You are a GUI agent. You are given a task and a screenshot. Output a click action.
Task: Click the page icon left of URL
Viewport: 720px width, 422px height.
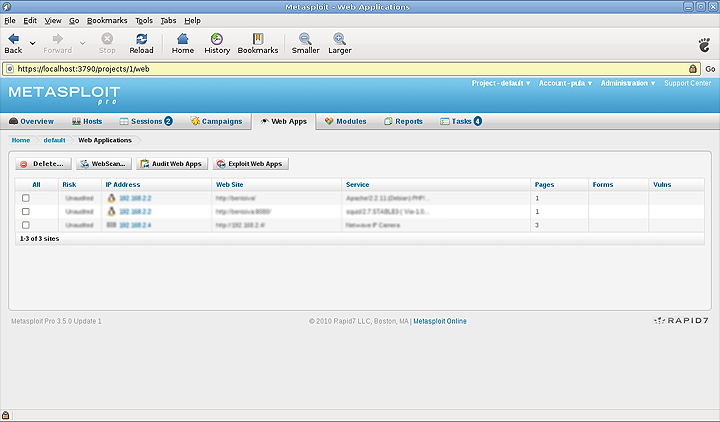tap(10, 69)
